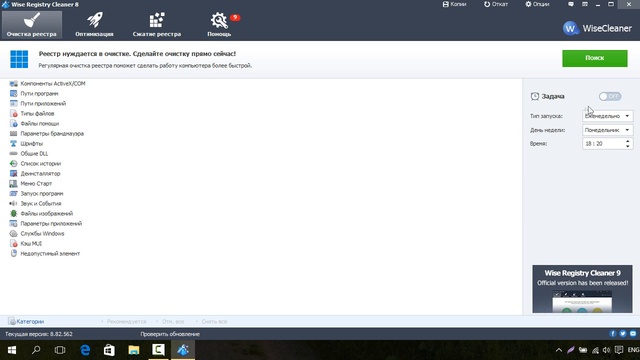Click Реестр нуждается в очистке heading
This screenshot has height=360, width=640.
pos(137,53)
